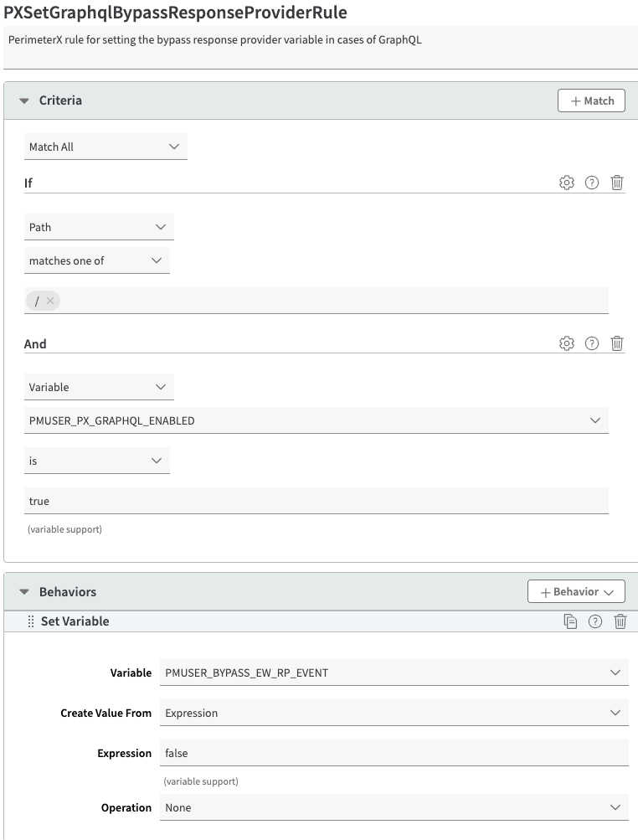Collapse the Criteria section
Screen dimensions: 638x840
pyautogui.click(x=24, y=100)
